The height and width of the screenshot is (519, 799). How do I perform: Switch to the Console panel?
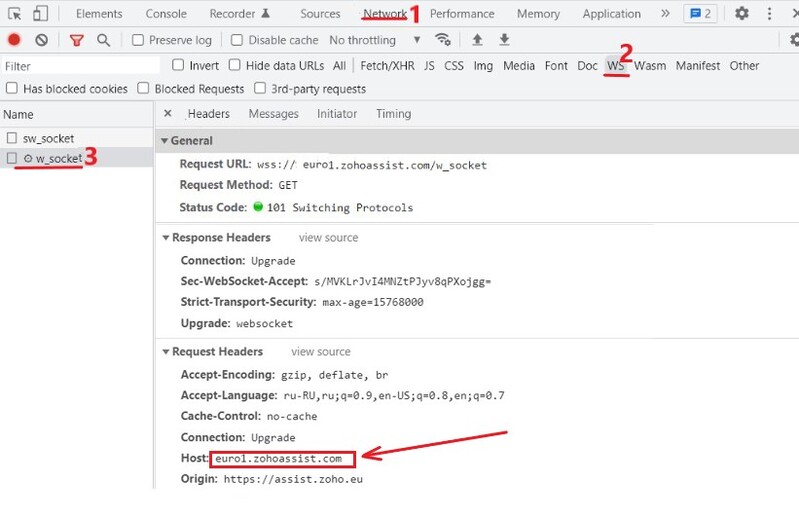(x=166, y=14)
